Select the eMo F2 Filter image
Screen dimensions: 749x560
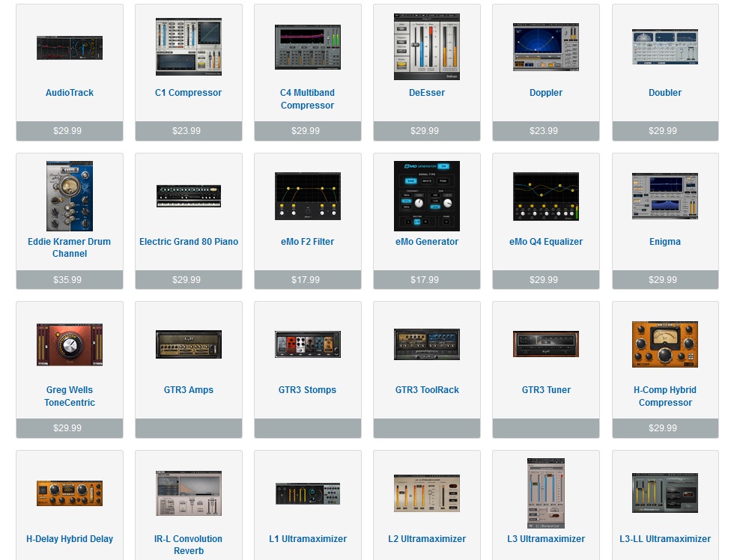pos(308,195)
